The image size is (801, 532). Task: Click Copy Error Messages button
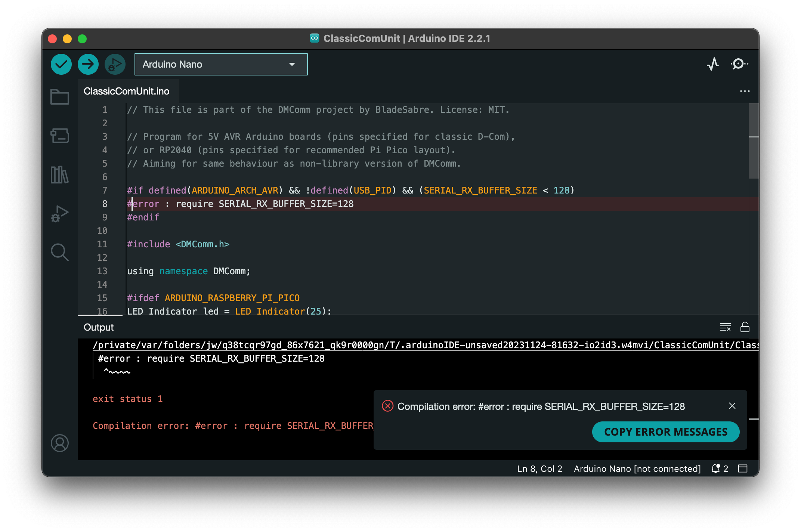click(665, 432)
